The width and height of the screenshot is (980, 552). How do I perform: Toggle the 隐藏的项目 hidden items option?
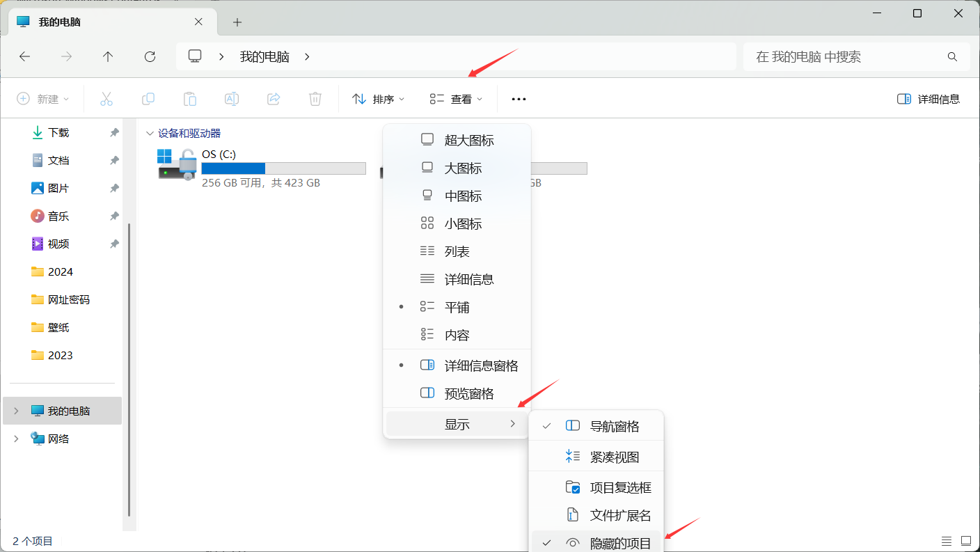pyautogui.click(x=619, y=544)
